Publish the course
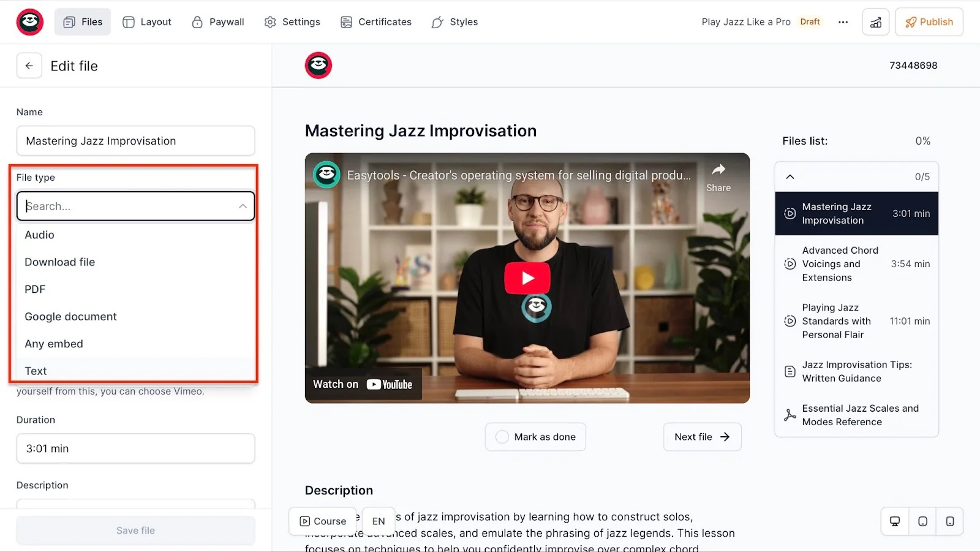The width and height of the screenshot is (980, 552). [x=929, y=22]
